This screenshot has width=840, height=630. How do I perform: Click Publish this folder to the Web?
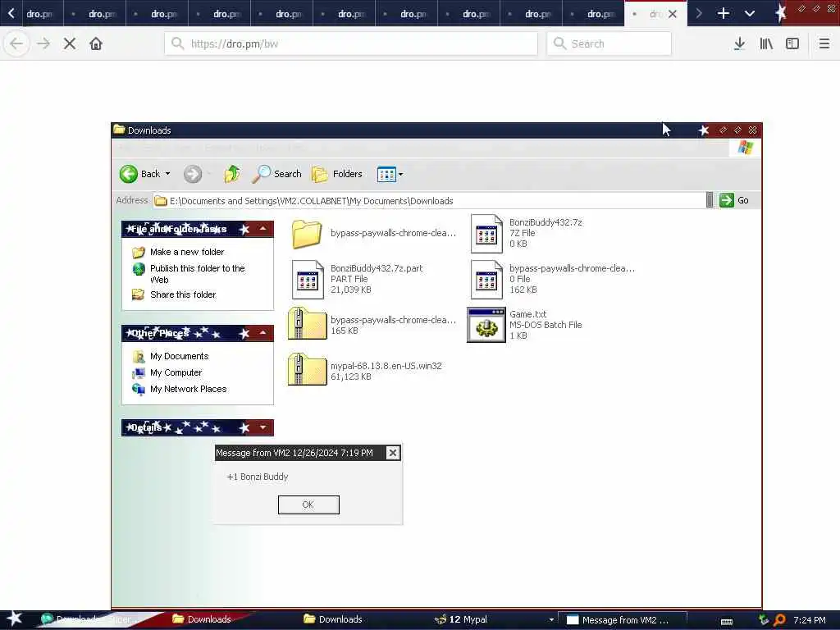point(197,274)
